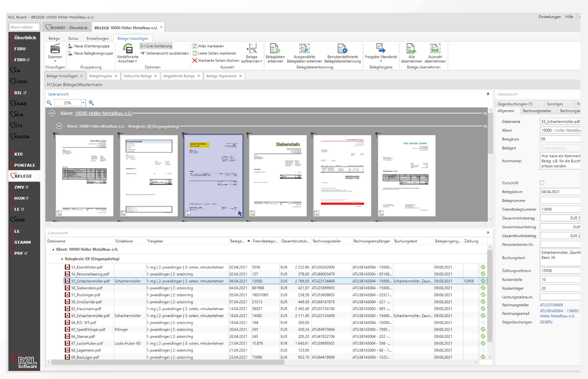Collapse the Klient 10000 Höller Metallbau group
Screen dimensions: 588x379
(52, 113)
